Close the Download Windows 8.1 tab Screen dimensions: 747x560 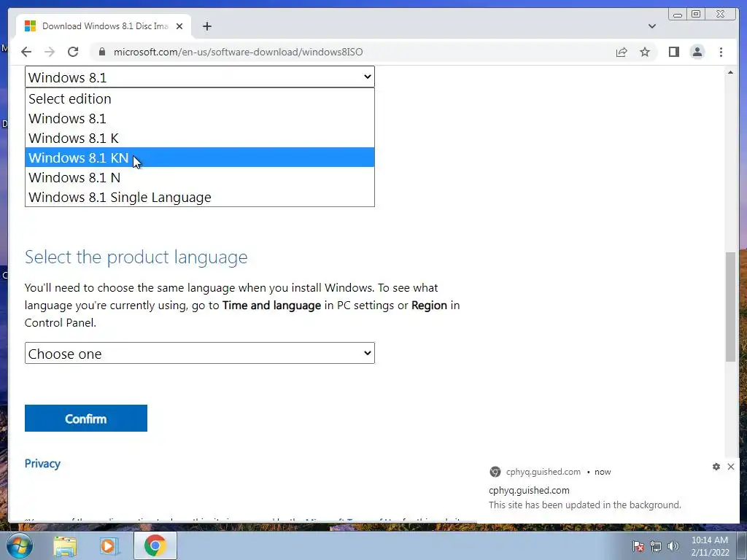point(179,26)
